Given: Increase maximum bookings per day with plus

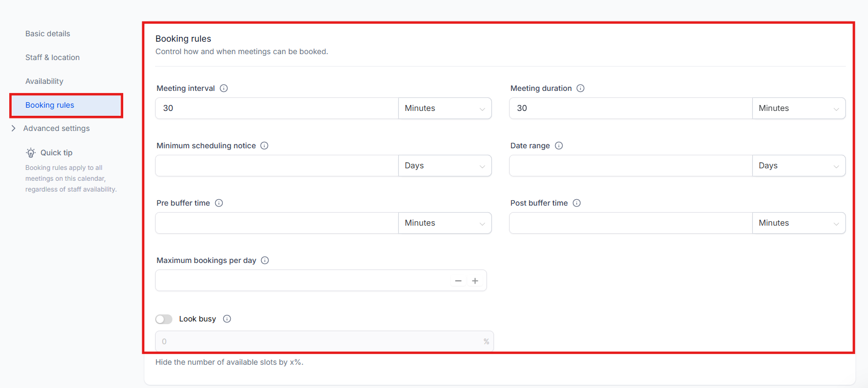Looking at the screenshot, I should click(x=475, y=281).
